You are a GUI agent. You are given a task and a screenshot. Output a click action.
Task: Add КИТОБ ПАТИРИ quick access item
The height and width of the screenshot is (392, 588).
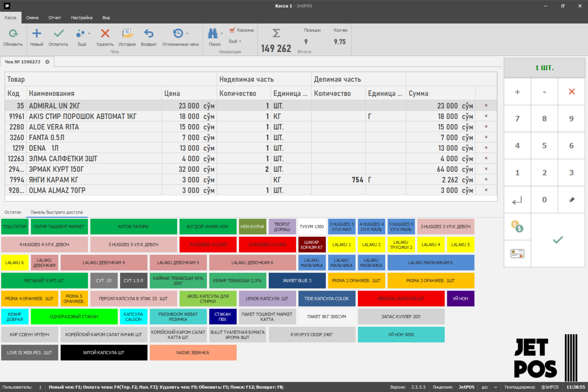point(133,226)
